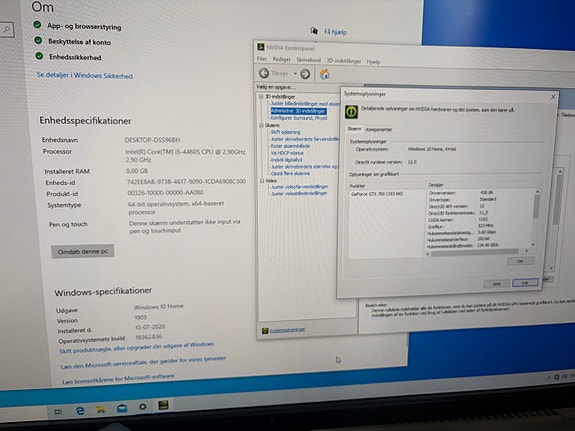The height and width of the screenshot is (431, 575).
Task: Open Microsoft Edge from the taskbar
Action: tap(80, 411)
